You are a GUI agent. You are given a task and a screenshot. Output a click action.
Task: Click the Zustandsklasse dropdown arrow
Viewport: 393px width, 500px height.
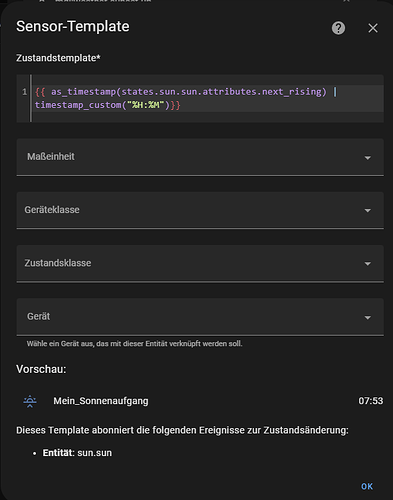tap(368, 264)
